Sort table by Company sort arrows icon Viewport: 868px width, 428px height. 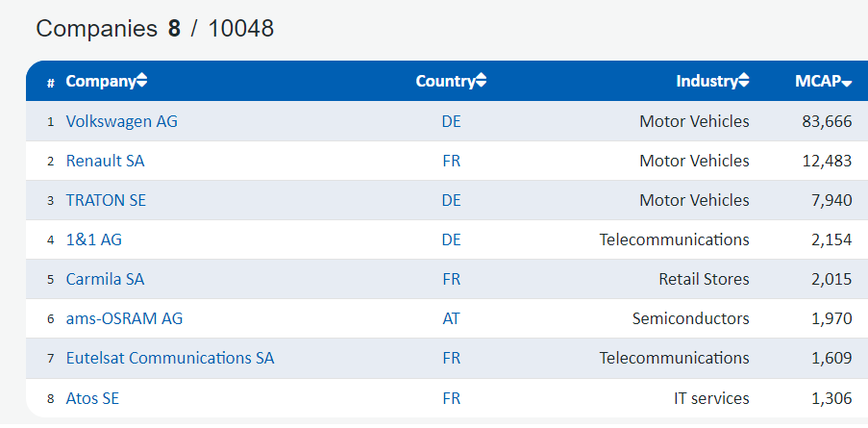[142, 82]
